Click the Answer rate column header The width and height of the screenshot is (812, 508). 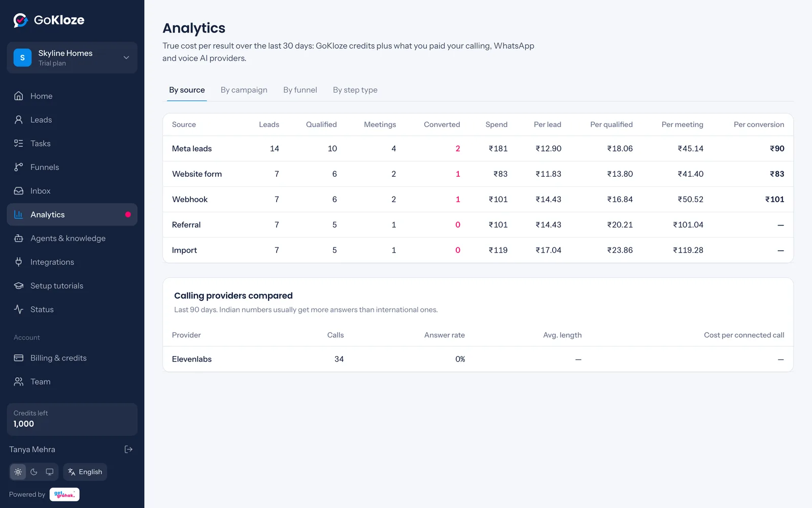[445, 335]
